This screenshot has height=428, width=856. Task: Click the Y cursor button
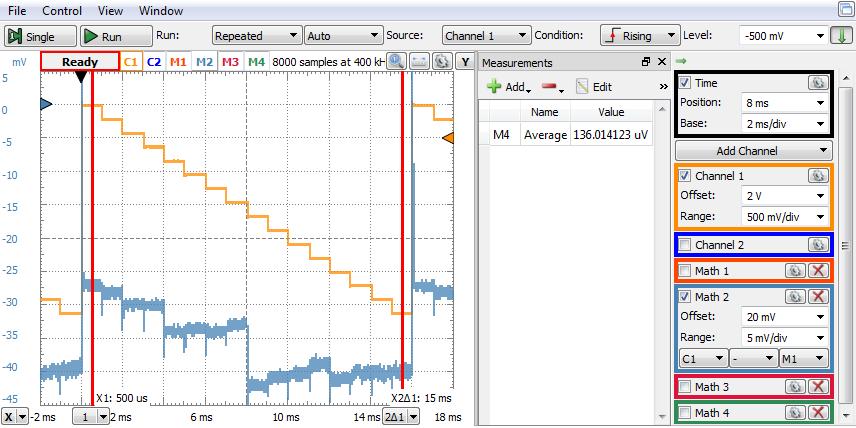(466, 62)
